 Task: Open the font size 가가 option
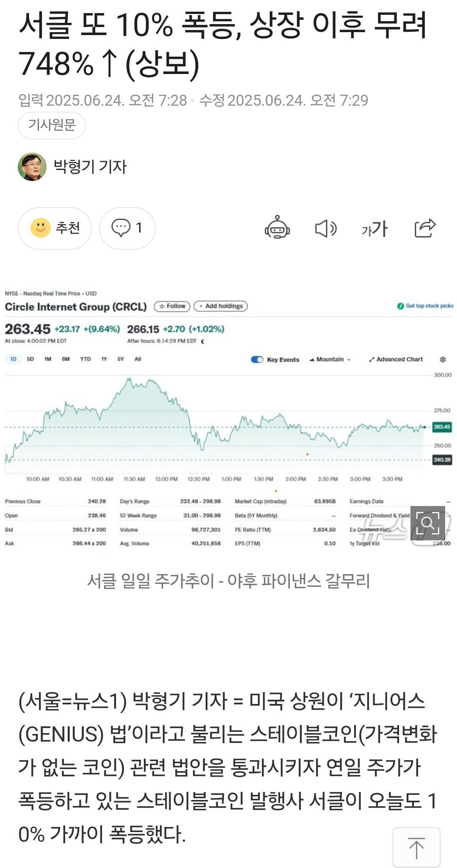coord(374,229)
